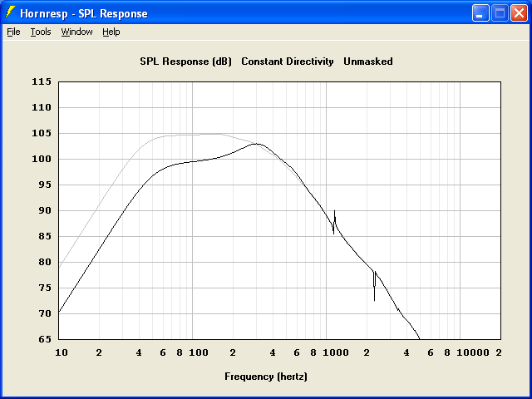The height and width of the screenshot is (399, 532).
Task: Open the File menu
Action: click(13, 32)
